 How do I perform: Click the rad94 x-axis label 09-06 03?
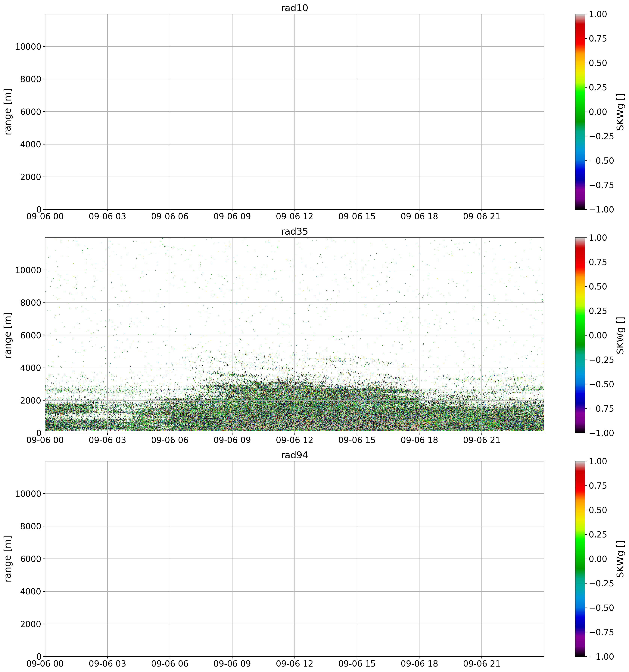point(107,664)
